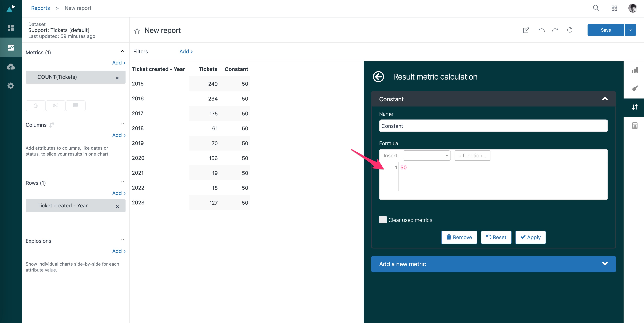
Task: Toggle the Clear used metrics checkbox
Action: (383, 220)
